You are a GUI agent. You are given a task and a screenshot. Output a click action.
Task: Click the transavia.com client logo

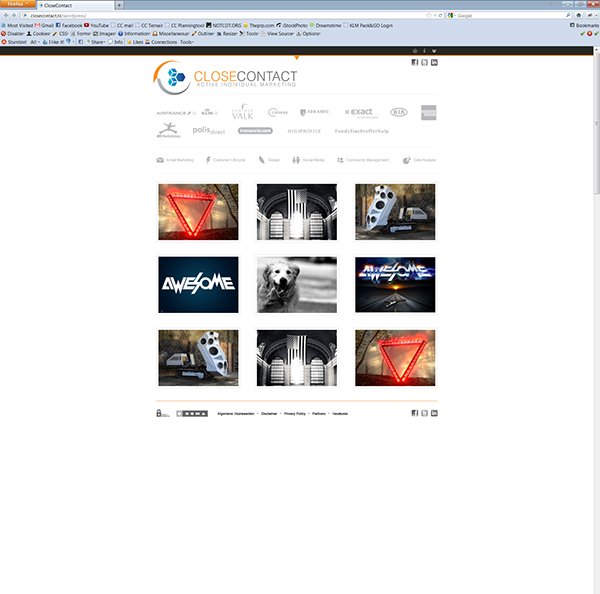coord(255,131)
